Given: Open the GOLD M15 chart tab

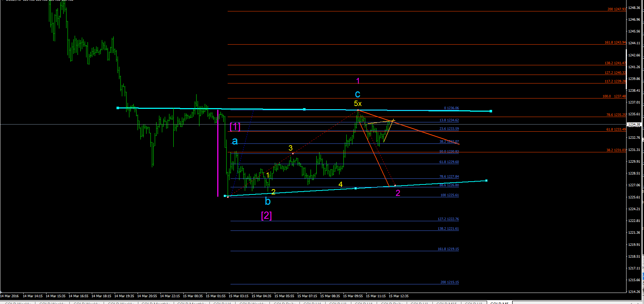Looking at the screenshot, I should (x=446, y=303).
